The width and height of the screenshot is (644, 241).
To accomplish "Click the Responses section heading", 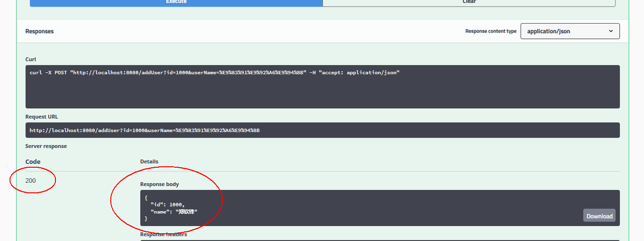I will [40, 31].
